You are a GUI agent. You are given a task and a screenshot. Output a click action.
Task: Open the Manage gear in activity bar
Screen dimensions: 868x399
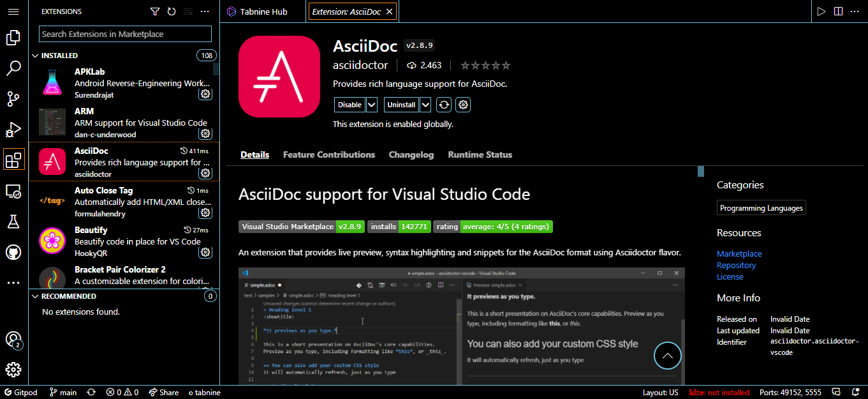tap(13, 370)
